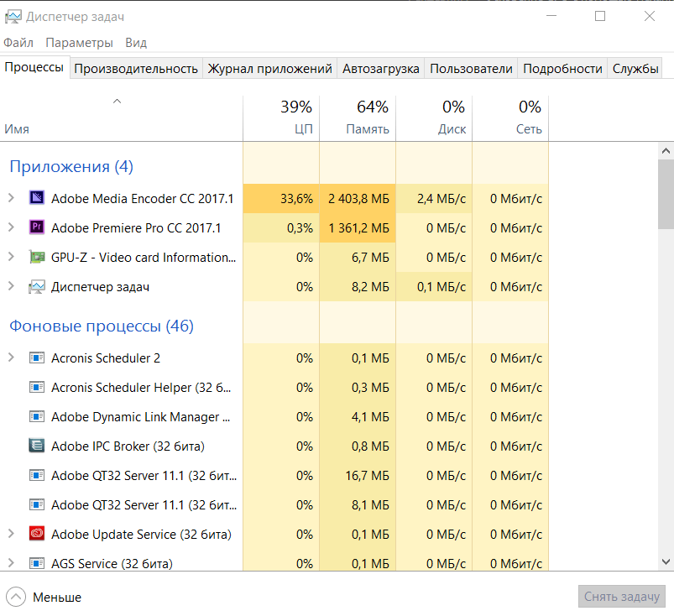
Task: Sort by the Память column header
Action: coord(358,117)
